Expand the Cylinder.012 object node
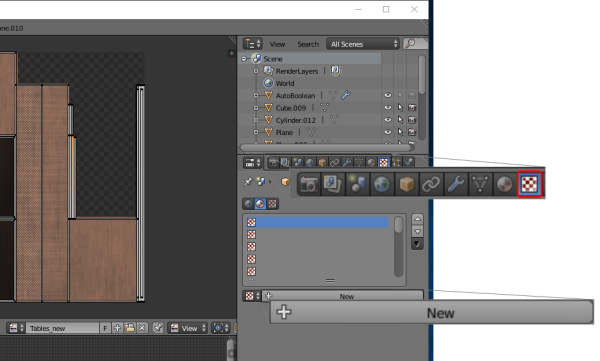The width and height of the screenshot is (600, 361). tap(256, 120)
